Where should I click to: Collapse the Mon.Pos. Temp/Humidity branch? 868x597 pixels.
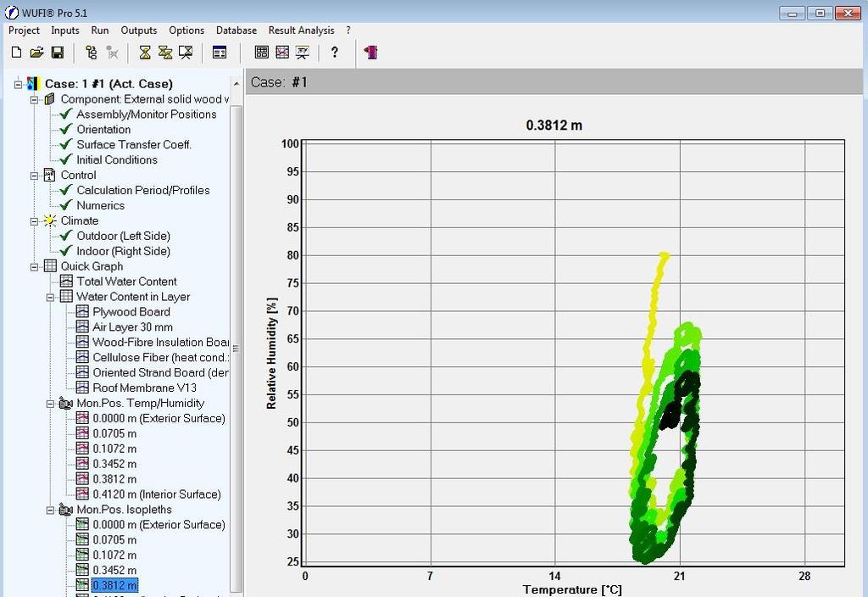click(x=50, y=404)
